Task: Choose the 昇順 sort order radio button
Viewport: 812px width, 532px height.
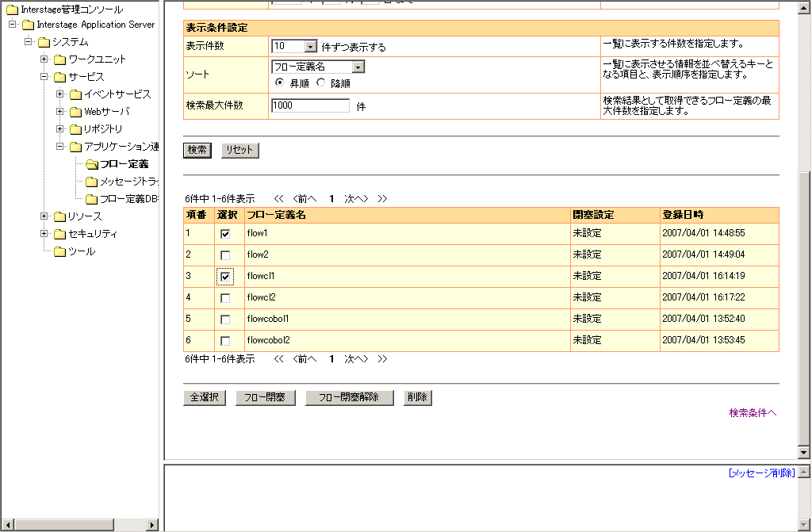Action: 280,82
